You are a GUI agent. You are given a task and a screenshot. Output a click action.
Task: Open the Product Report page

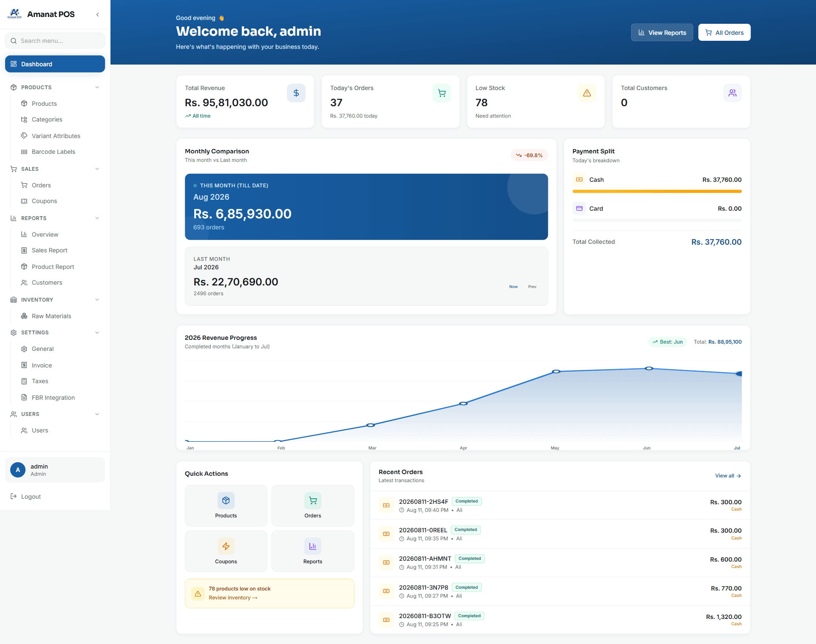tap(60, 267)
